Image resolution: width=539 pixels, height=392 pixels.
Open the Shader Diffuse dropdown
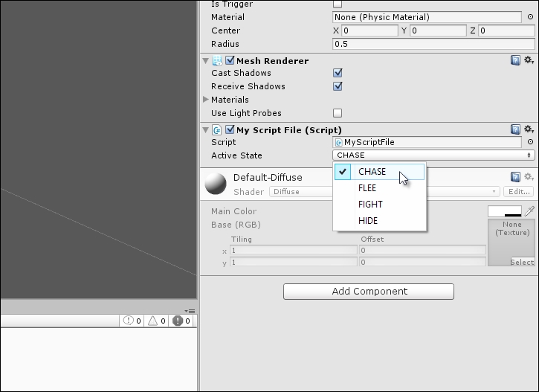[384, 191]
